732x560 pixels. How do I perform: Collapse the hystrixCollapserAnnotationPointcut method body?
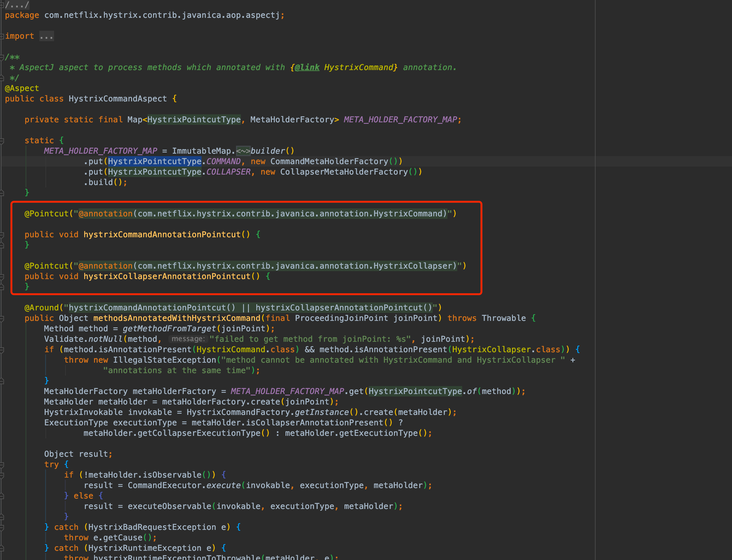(x=2, y=277)
